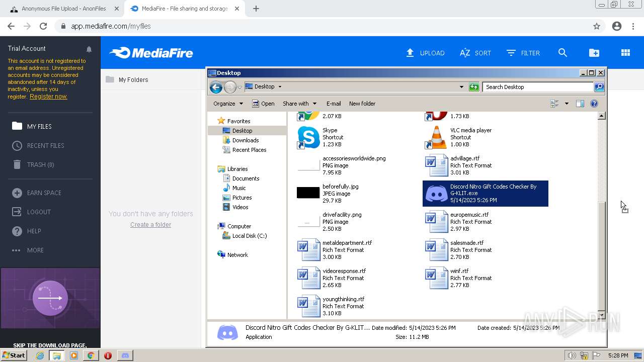
Task: Click the search magnifier in Explorer
Action: tap(599, 87)
